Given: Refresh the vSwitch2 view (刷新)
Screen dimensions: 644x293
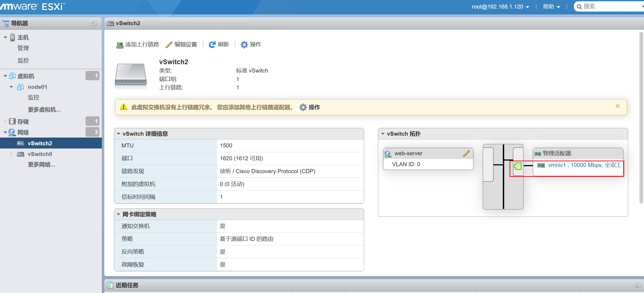Looking at the screenshot, I should click(219, 44).
